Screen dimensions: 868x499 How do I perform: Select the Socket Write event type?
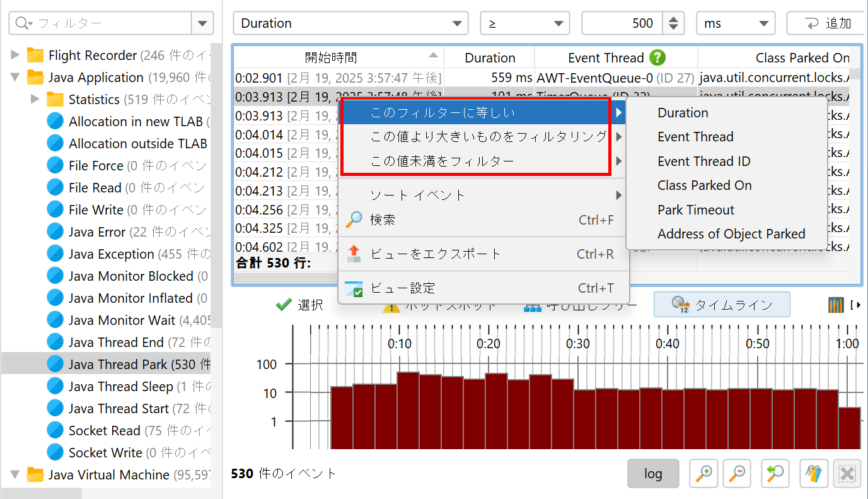click(129, 453)
